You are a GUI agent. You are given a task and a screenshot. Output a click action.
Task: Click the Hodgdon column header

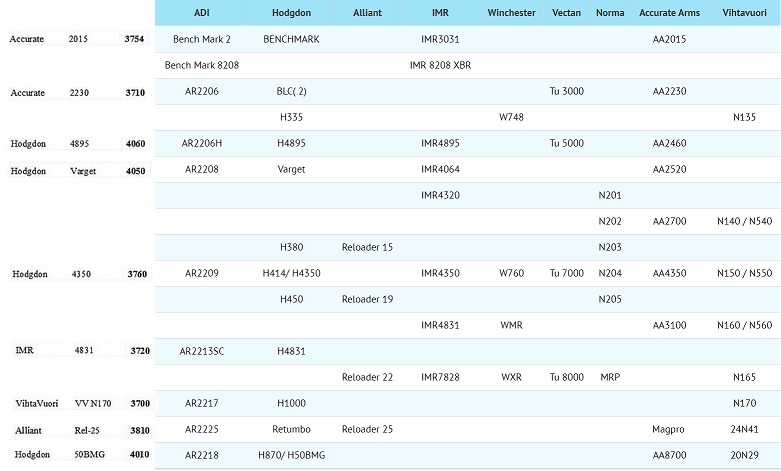click(x=291, y=13)
